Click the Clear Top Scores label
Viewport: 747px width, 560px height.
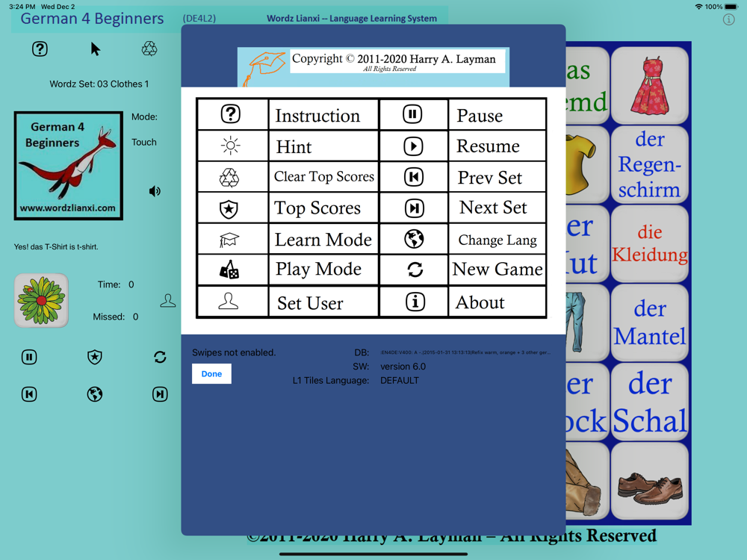[x=324, y=177]
